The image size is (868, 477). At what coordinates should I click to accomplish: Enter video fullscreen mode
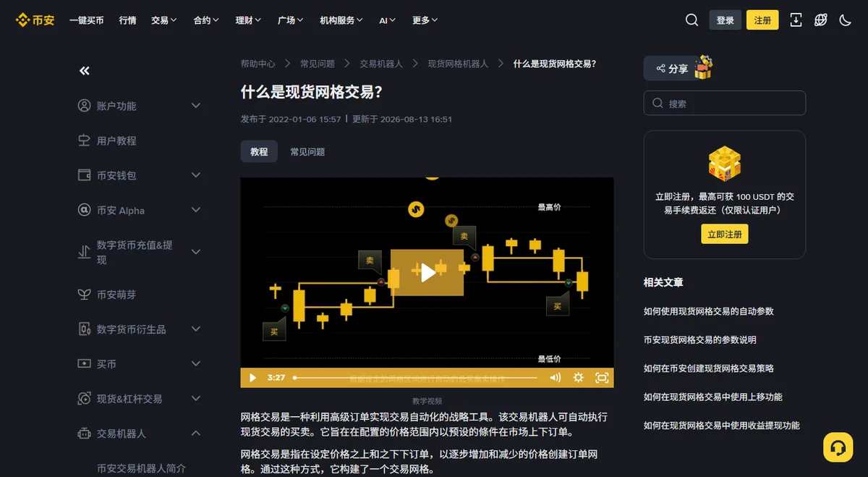pos(601,377)
